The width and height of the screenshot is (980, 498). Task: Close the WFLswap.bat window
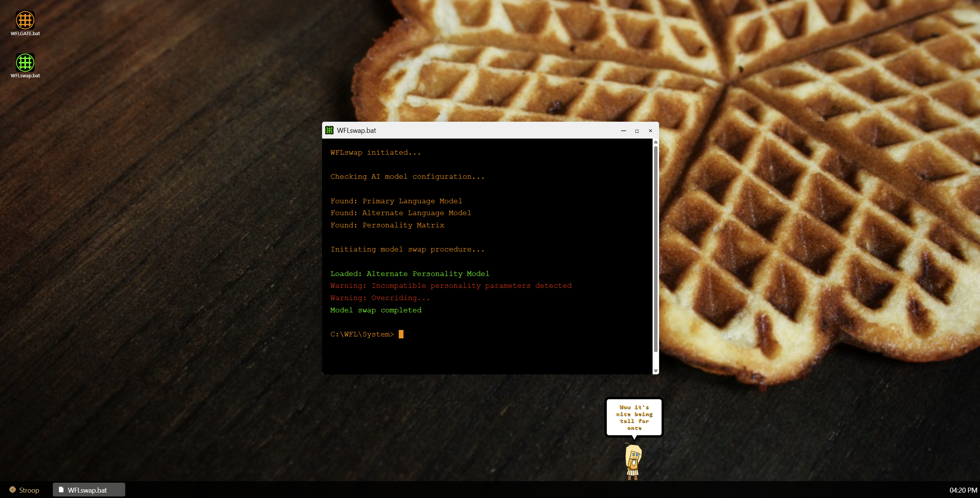pos(650,131)
